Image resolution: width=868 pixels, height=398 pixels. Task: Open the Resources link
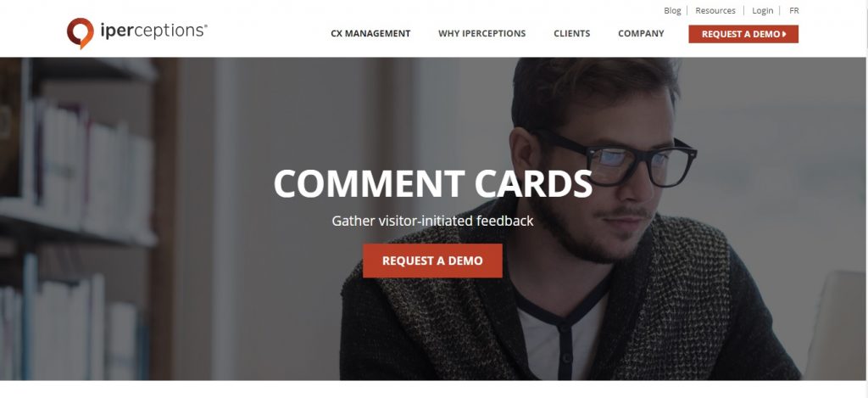(x=715, y=10)
